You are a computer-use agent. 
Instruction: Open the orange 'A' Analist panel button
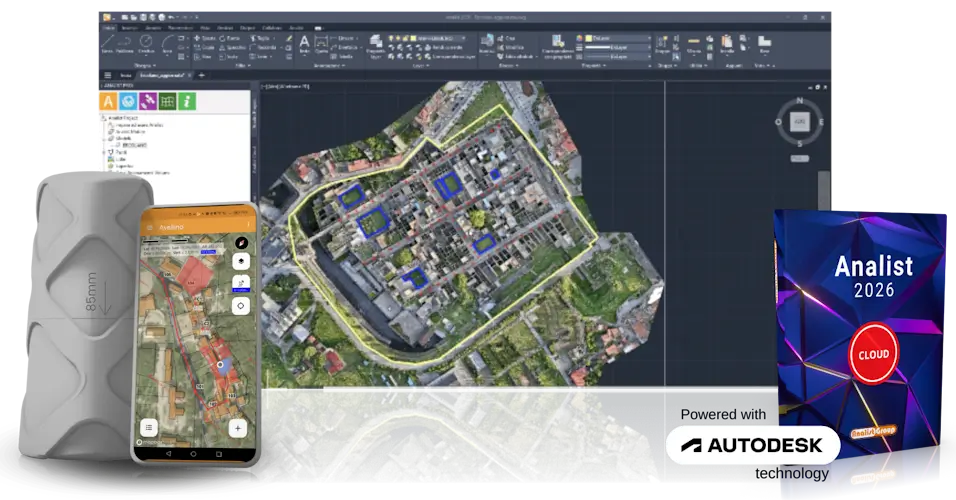coord(109,101)
